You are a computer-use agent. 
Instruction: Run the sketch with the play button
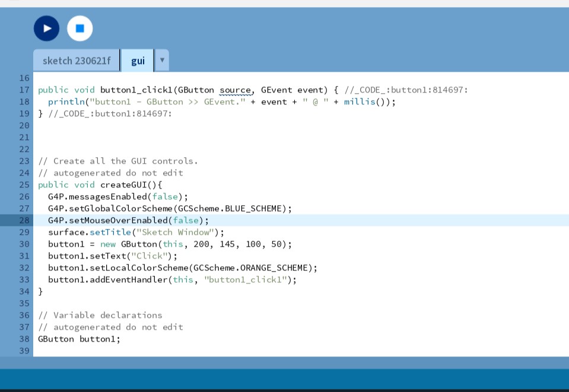pyautogui.click(x=46, y=28)
